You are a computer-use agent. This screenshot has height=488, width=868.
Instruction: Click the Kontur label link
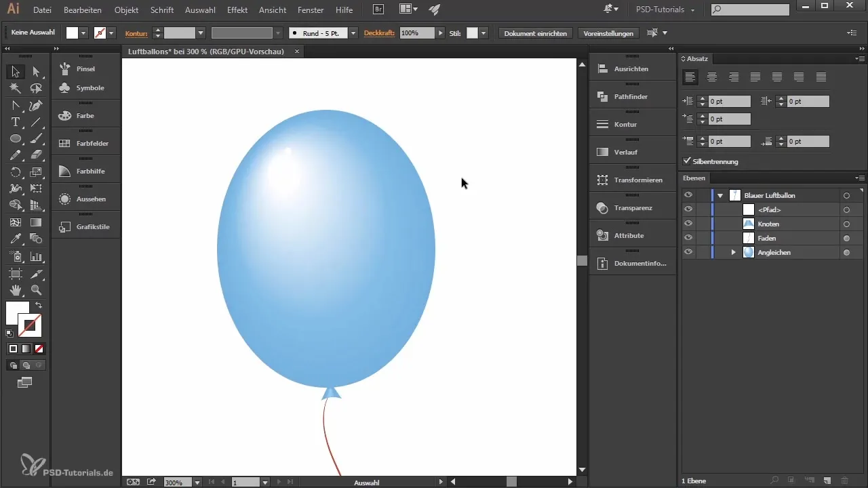click(x=136, y=33)
